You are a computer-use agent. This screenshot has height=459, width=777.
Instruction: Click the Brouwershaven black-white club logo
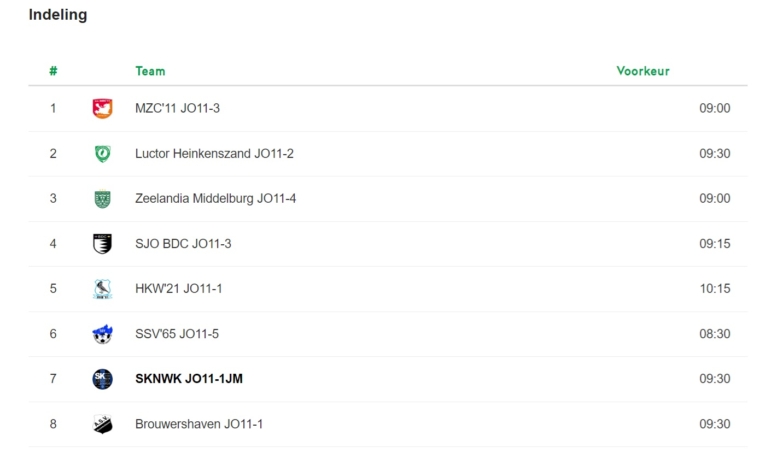coord(103,424)
